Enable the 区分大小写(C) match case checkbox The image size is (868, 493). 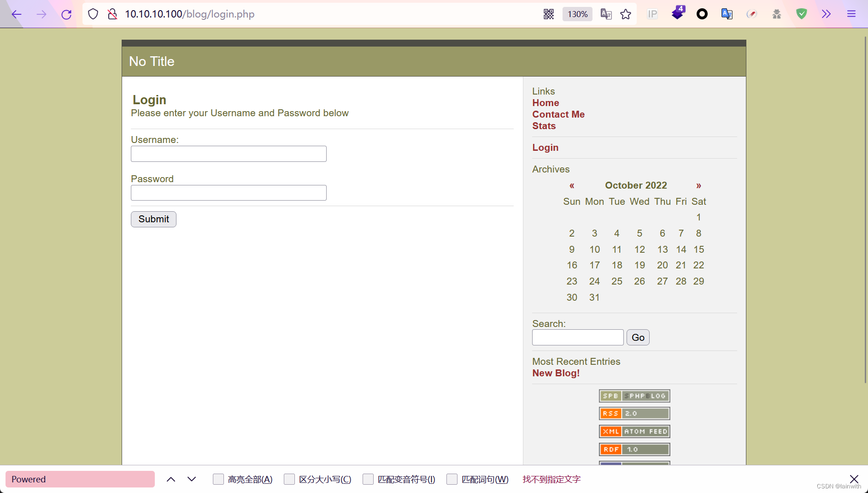click(x=289, y=479)
